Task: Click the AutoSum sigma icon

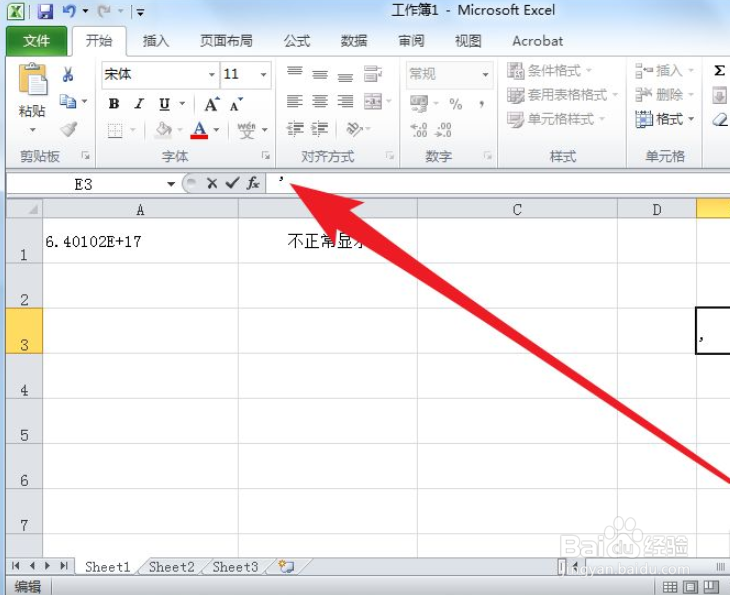Action: tap(719, 70)
